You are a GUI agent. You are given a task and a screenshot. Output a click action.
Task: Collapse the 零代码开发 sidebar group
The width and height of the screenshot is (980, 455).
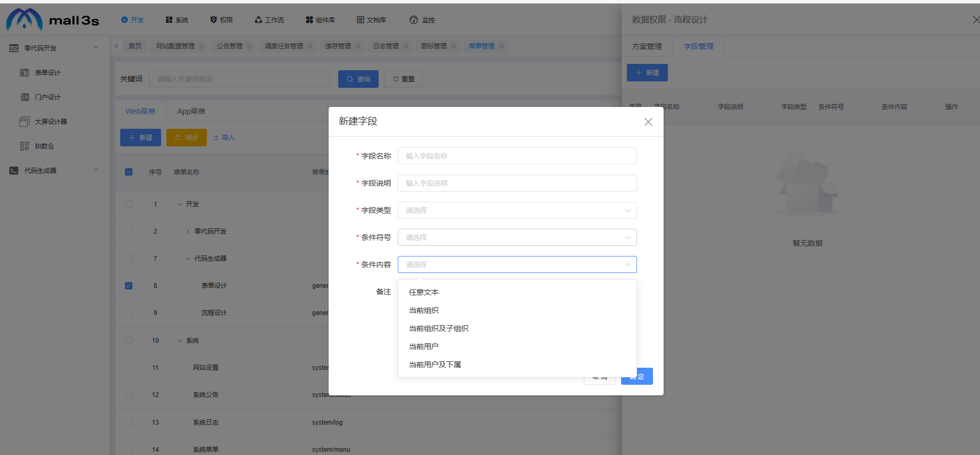(x=96, y=47)
